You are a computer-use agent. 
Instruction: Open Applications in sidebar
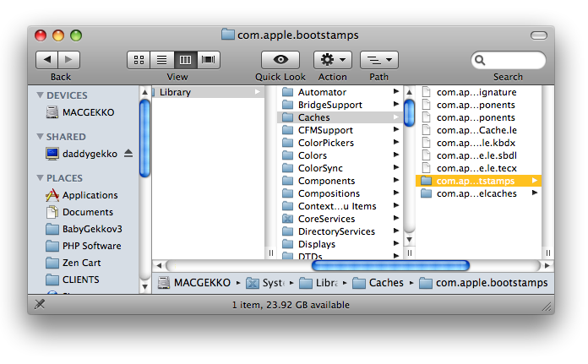tap(81, 195)
